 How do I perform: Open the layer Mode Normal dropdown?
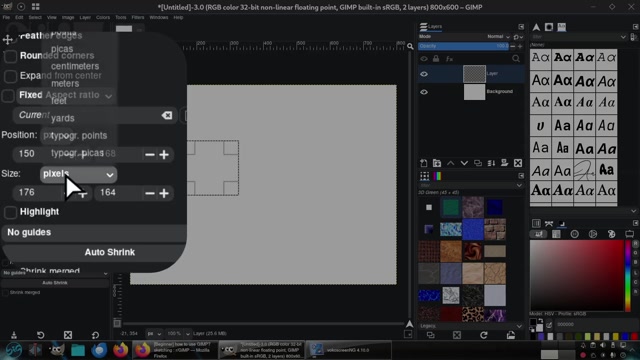498,37
